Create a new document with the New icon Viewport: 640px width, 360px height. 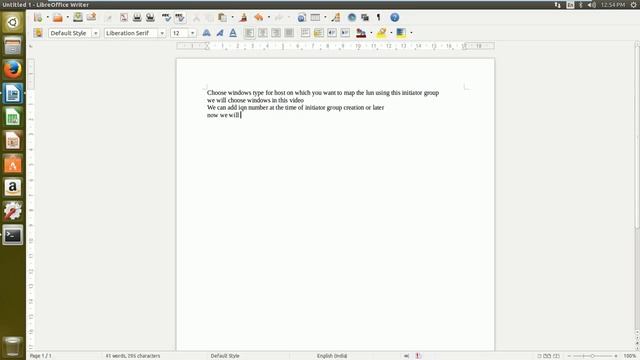[38, 18]
